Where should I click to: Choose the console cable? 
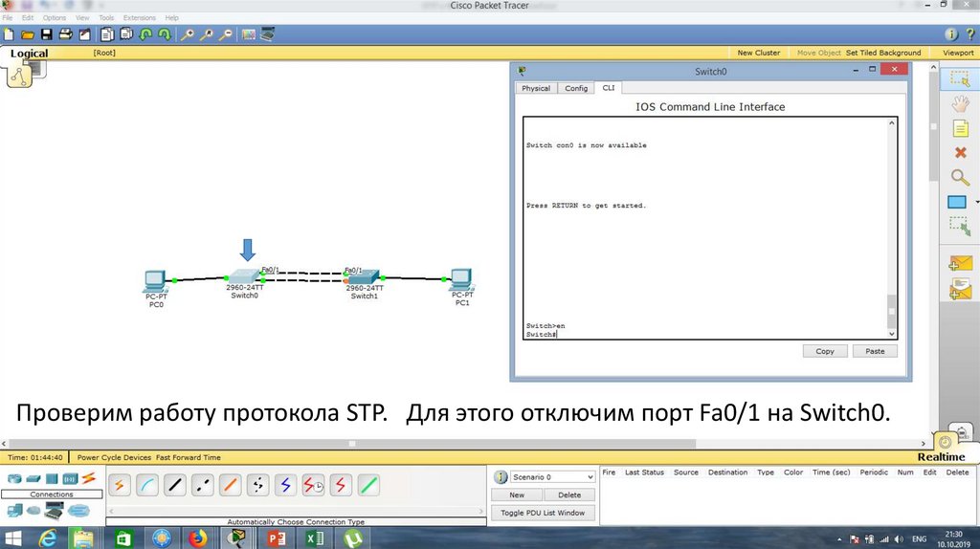click(147, 485)
